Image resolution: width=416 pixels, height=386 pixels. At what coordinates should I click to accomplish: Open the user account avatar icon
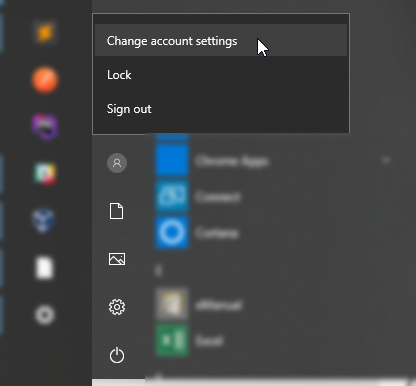[x=117, y=163]
